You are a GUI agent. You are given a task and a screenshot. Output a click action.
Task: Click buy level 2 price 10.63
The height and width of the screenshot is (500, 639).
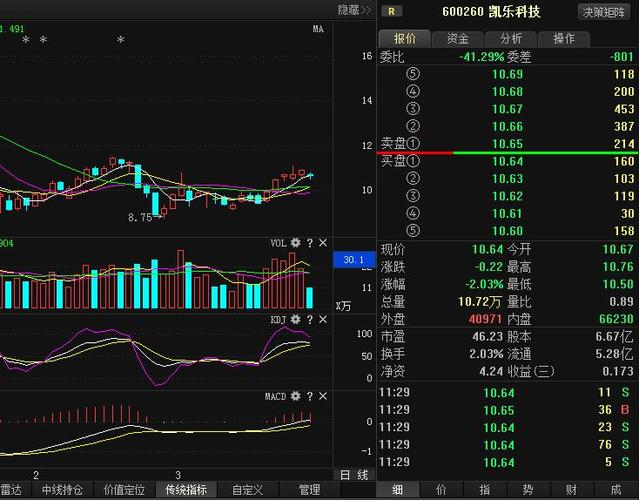click(507, 179)
